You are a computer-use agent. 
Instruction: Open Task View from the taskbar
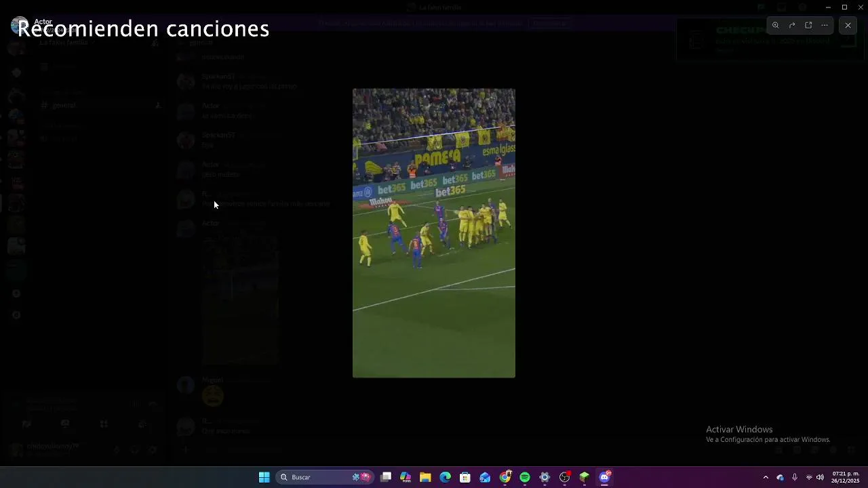tap(386, 477)
